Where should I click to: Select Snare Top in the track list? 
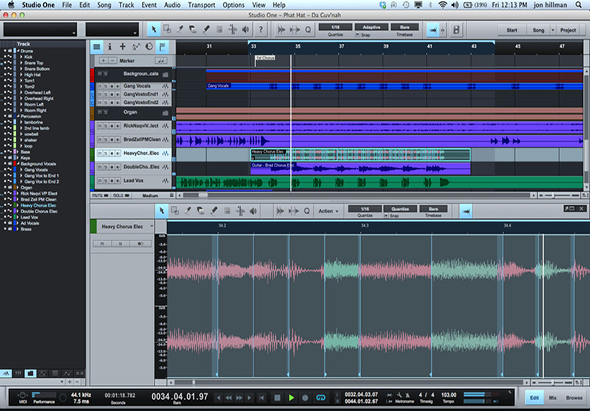point(33,63)
